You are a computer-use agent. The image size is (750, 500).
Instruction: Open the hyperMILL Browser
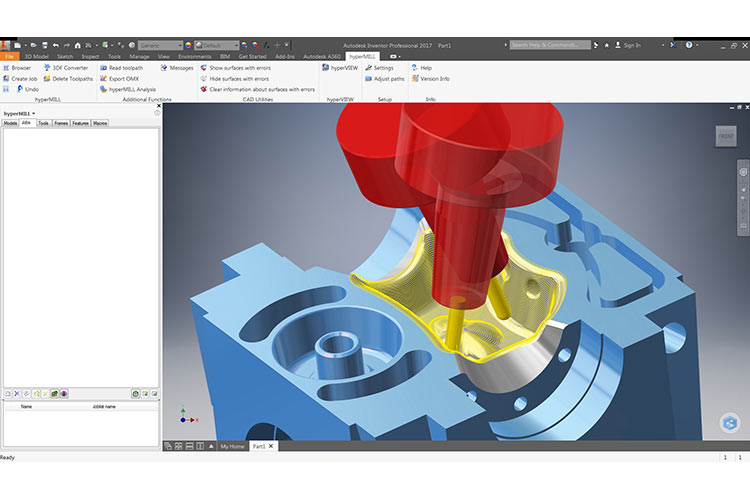(x=17, y=68)
